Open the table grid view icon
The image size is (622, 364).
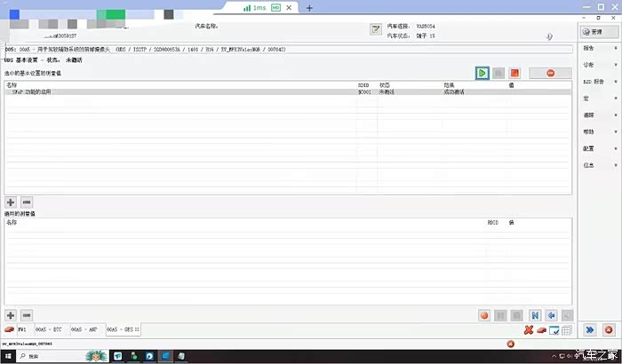[x=566, y=330]
